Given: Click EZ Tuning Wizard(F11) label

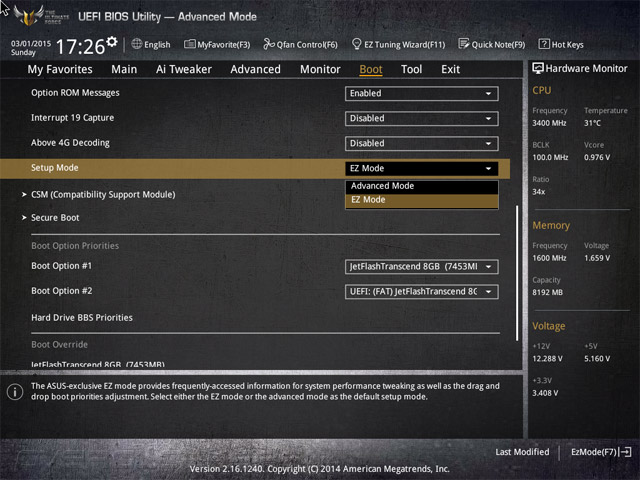Looking at the screenshot, I should click(x=404, y=44).
